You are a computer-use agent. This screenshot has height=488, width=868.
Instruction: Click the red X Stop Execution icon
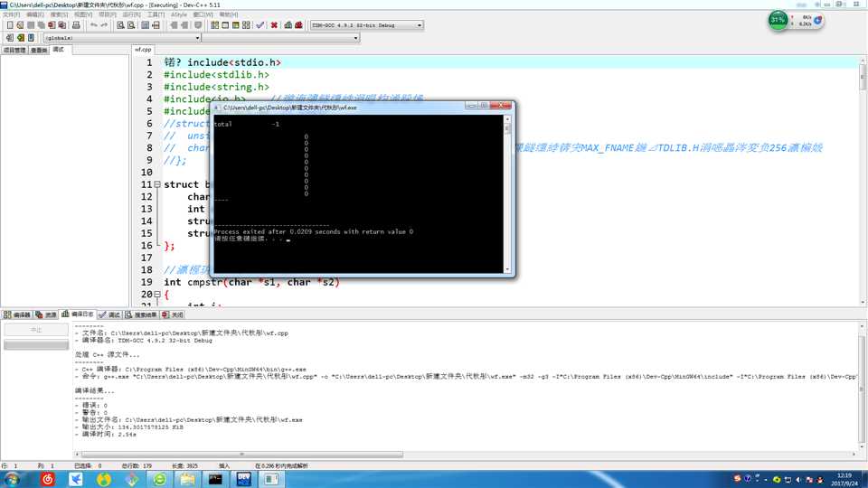point(274,25)
